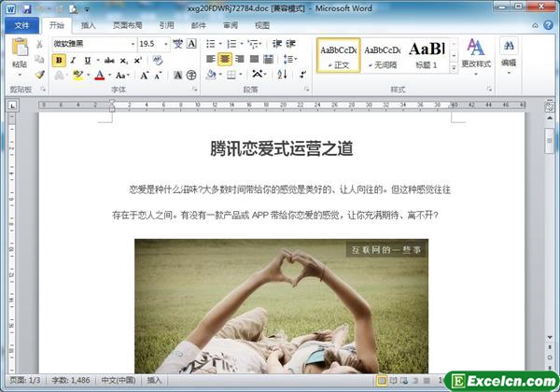Toggle Center alignment

225,59
